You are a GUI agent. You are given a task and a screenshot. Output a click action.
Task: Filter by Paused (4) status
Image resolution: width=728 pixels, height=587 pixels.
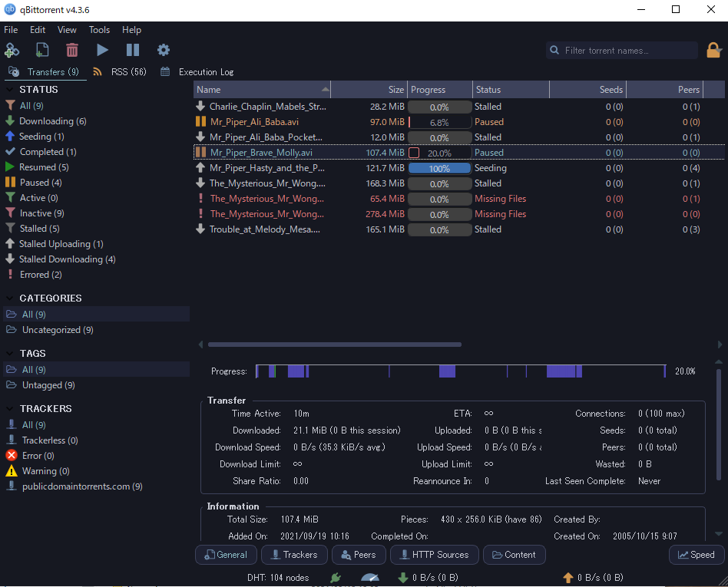click(34, 183)
